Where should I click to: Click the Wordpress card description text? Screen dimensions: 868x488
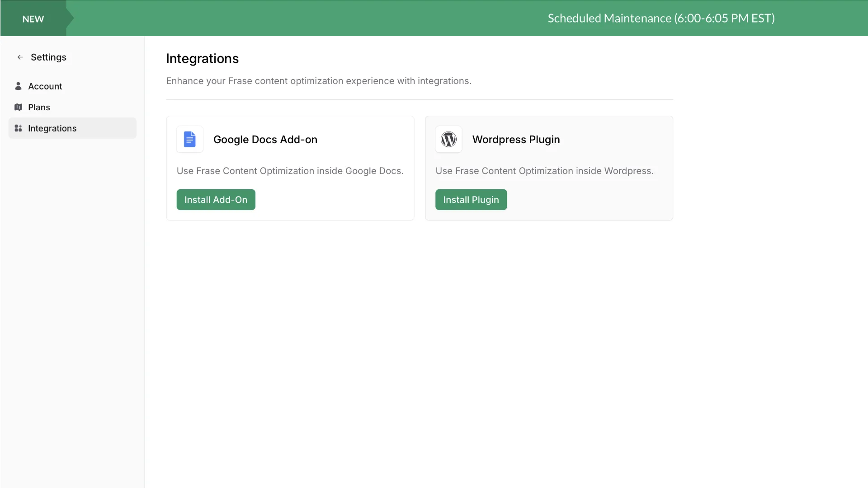point(544,171)
